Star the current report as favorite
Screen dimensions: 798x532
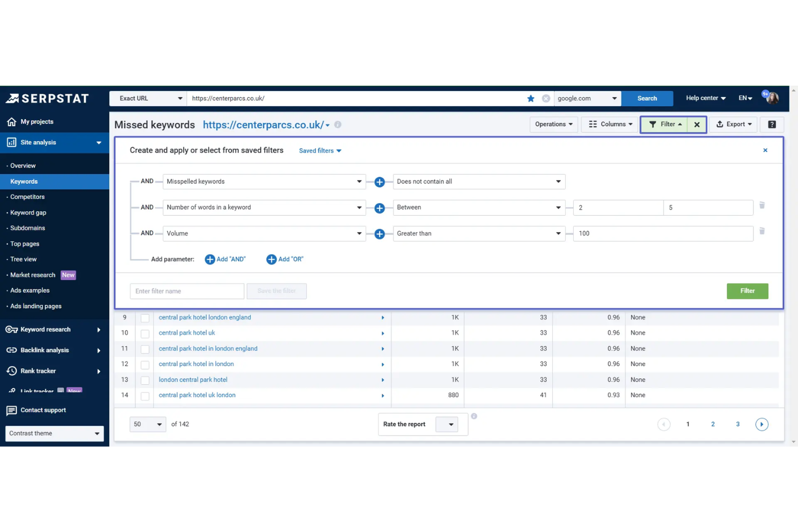(x=531, y=98)
